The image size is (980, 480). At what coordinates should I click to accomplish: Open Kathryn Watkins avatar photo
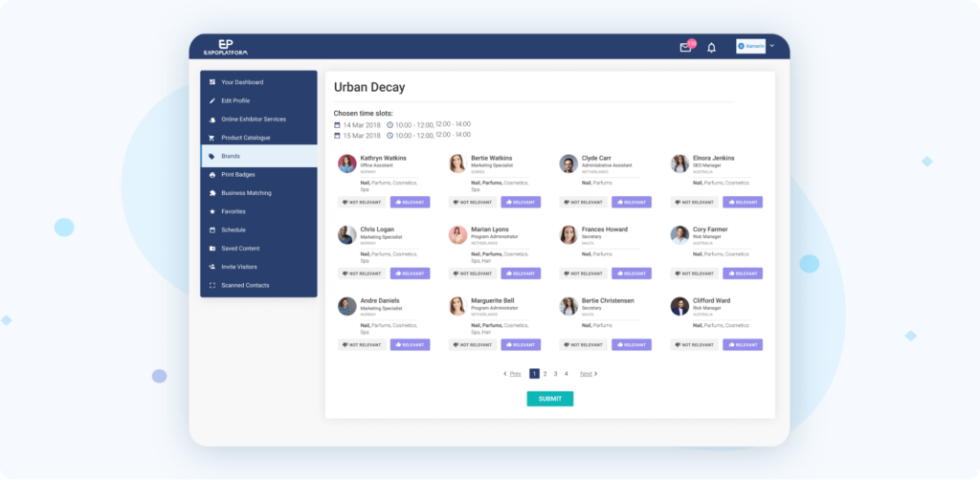[x=347, y=164]
